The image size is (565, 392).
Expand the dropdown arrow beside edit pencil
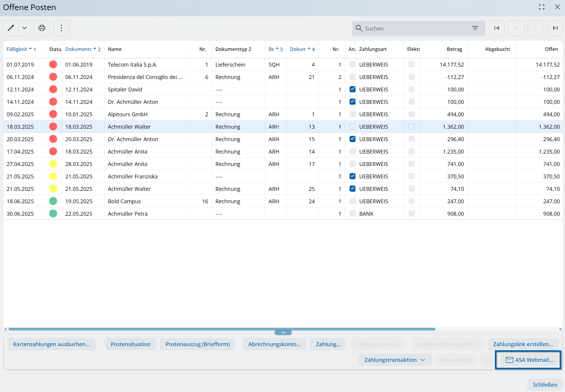coord(25,28)
